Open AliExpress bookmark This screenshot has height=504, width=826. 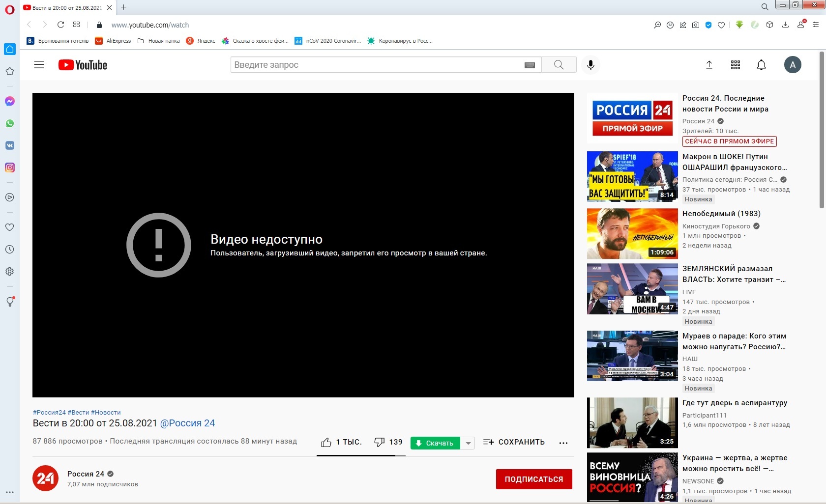pos(113,41)
